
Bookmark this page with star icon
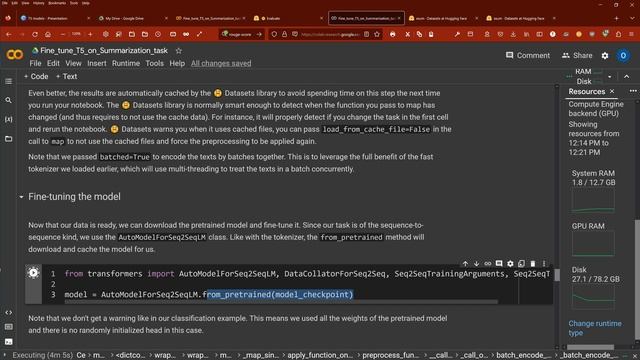[377, 34]
